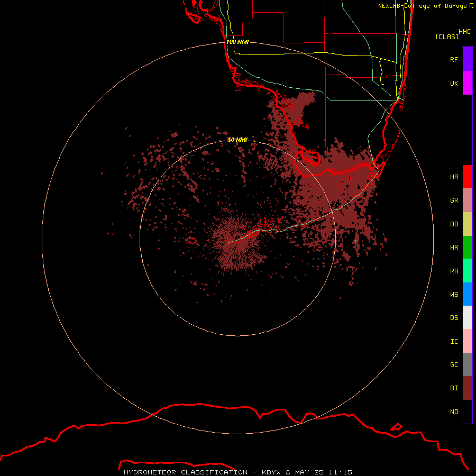
Task: Click the GR pink-tan legend swatch
Action: [467, 200]
